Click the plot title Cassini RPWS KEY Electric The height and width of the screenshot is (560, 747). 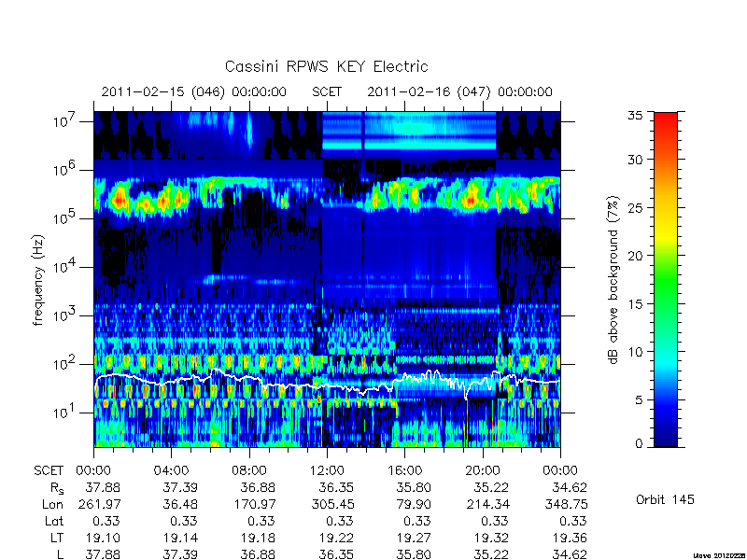[326, 66]
